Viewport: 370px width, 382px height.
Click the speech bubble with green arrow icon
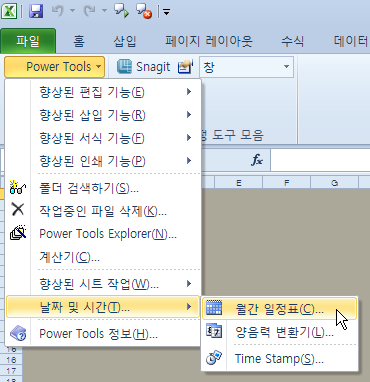click(x=121, y=11)
